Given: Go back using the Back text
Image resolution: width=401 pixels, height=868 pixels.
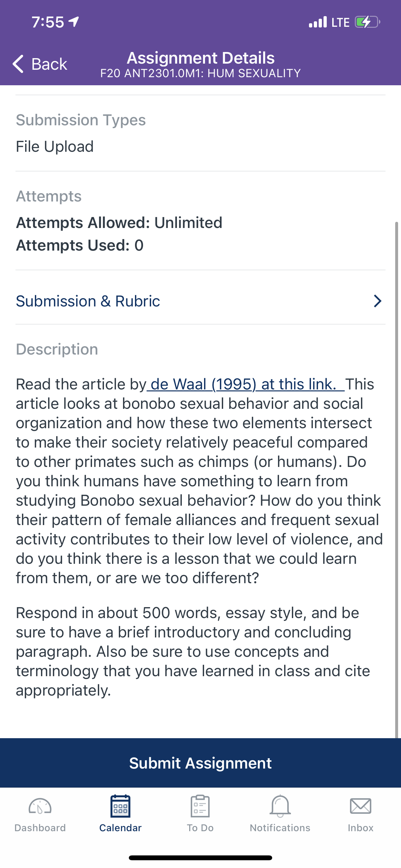Looking at the screenshot, I should pyautogui.click(x=49, y=64).
